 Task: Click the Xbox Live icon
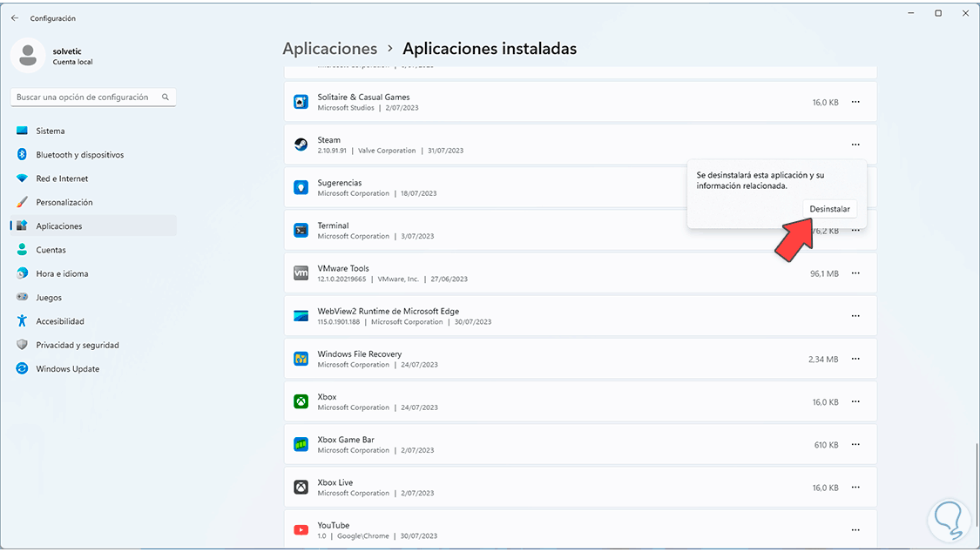coord(301,487)
